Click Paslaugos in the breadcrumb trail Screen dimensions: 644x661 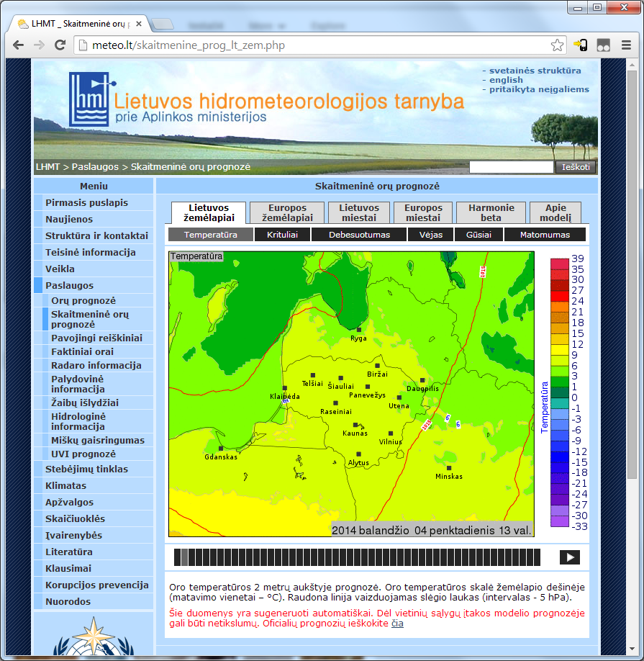click(95, 167)
